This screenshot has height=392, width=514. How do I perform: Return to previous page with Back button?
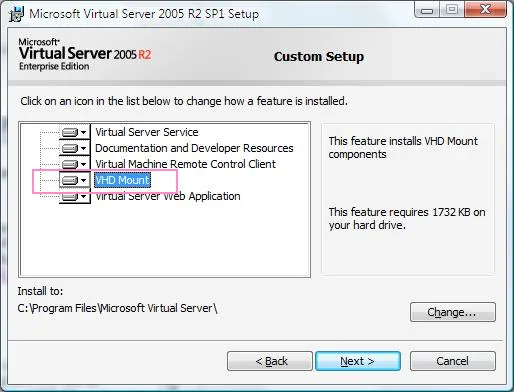[x=270, y=361]
